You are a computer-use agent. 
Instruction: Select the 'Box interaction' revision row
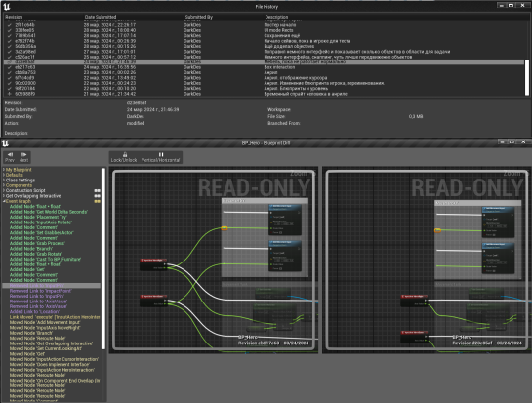tap(265, 67)
